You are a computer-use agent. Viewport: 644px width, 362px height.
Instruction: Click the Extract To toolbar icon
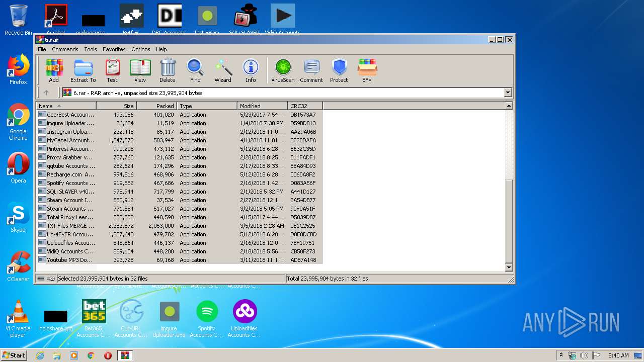(83, 71)
